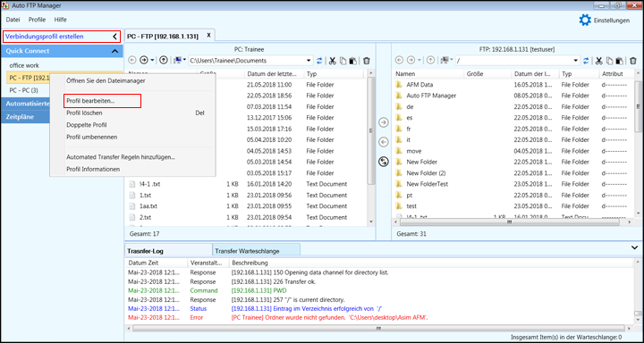Sort FTP list by Namen column
Screen dimensions: 644x343
tap(428, 74)
